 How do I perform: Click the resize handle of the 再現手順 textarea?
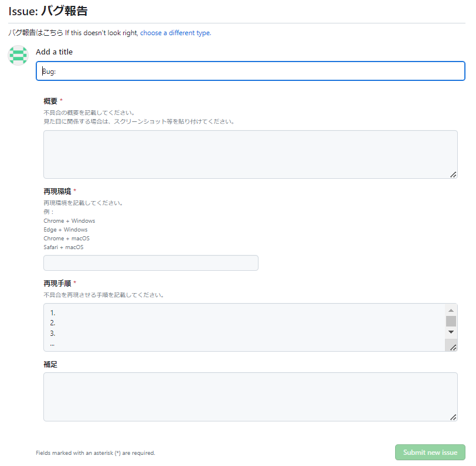453,347
